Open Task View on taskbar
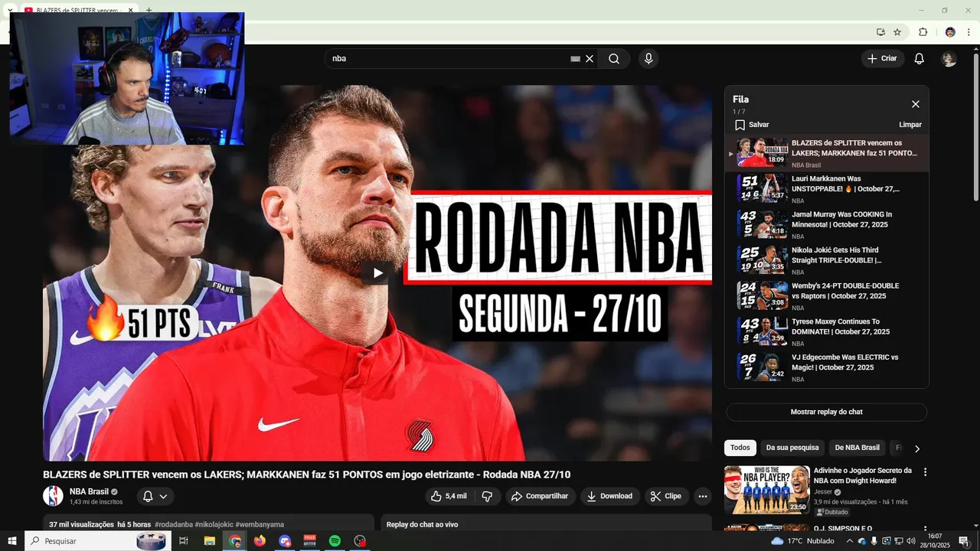The height and width of the screenshot is (551, 980). 184,541
